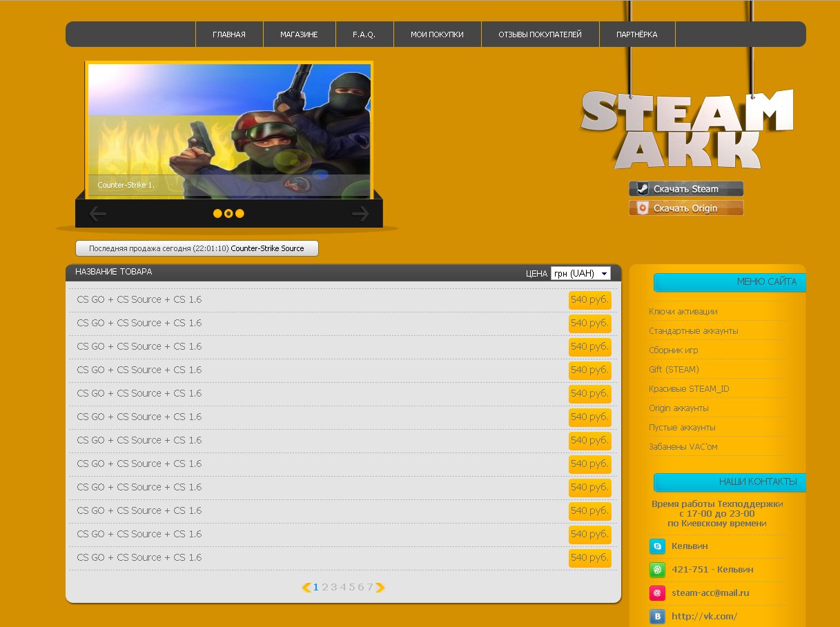840x627 pixels.
Task: Select the last slide indicator dot
Action: pyautogui.click(x=240, y=214)
